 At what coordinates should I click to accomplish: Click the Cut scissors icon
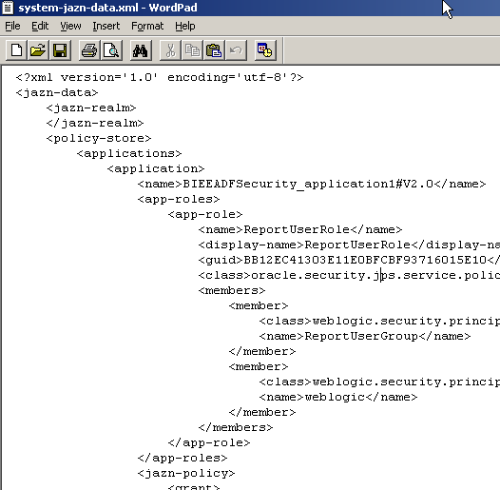point(170,51)
